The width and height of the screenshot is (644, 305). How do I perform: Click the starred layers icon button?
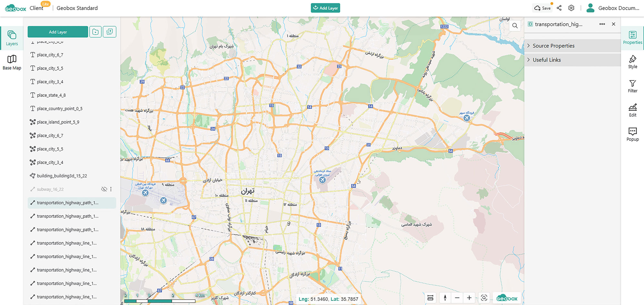click(x=110, y=32)
